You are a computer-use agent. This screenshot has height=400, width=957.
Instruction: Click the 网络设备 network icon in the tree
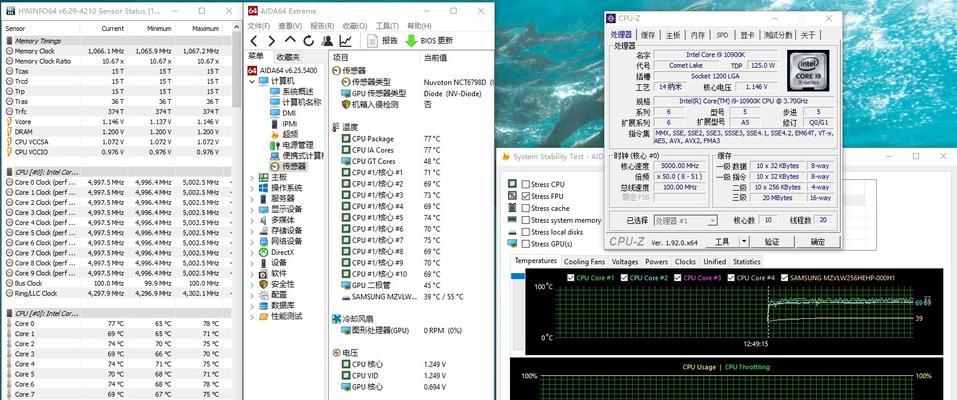264,241
